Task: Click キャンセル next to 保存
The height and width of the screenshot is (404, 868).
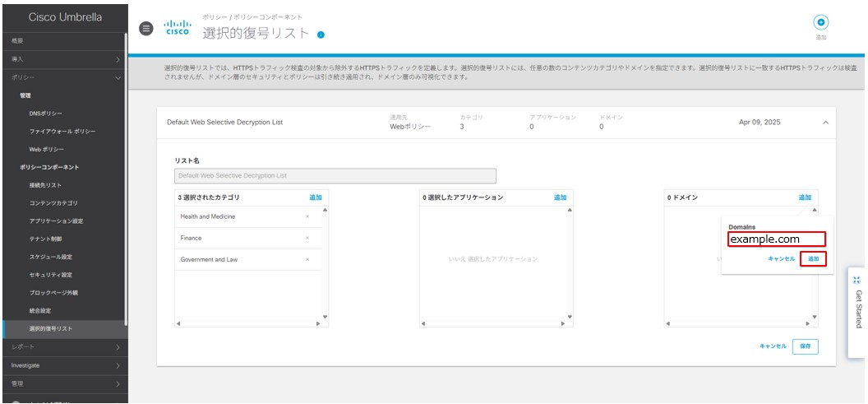Action: pos(773,346)
